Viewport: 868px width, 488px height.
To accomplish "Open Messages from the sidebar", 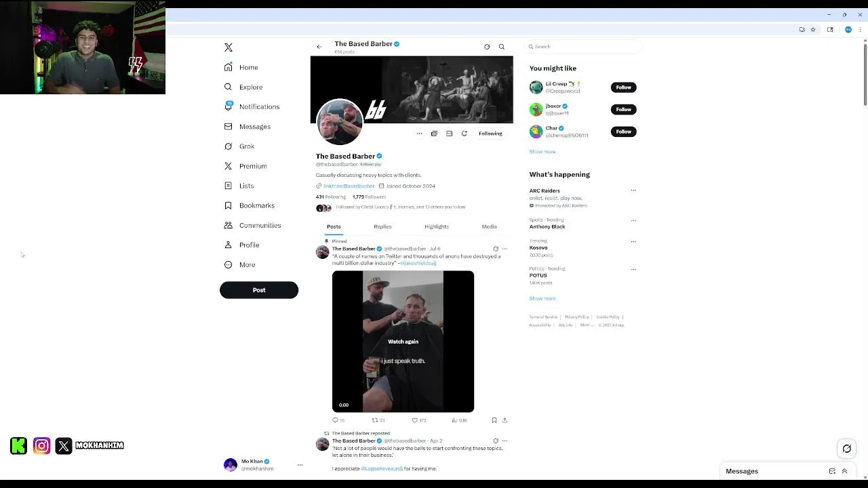I will pos(248,127).
